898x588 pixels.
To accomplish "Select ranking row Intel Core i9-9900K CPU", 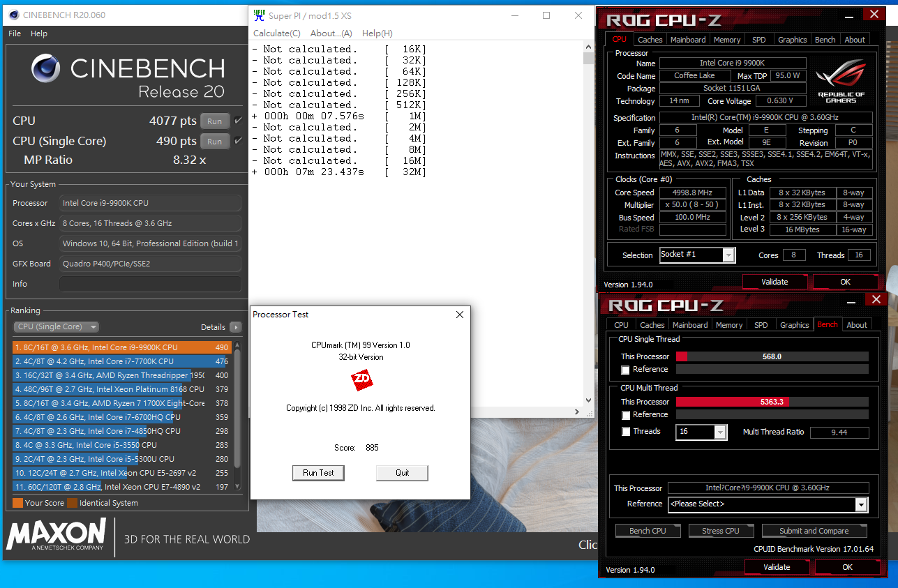I will coord(121,347).
